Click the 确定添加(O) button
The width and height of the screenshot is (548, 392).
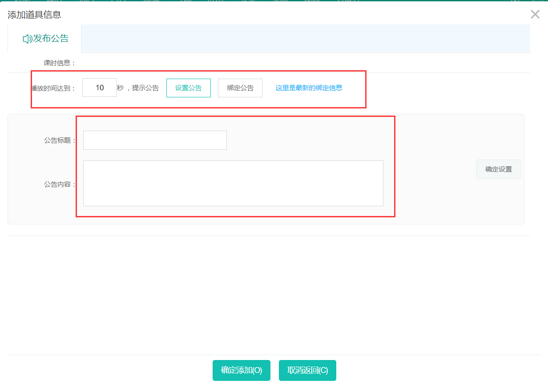point(242,371)
